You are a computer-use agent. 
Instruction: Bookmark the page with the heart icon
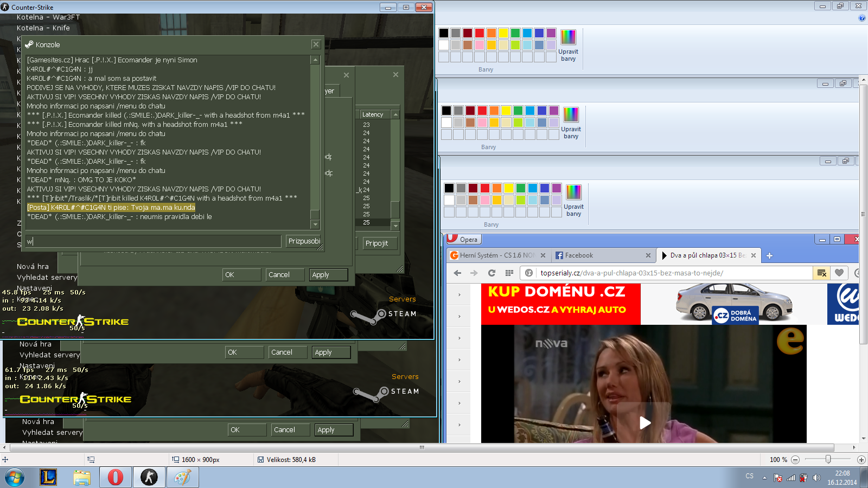[x=839, y=273]
